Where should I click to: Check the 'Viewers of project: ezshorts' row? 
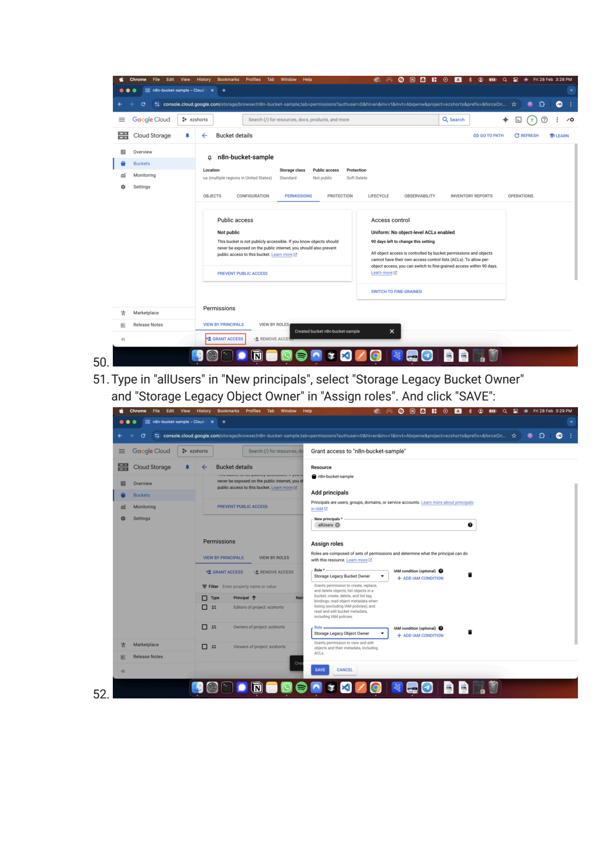[204, 646]
